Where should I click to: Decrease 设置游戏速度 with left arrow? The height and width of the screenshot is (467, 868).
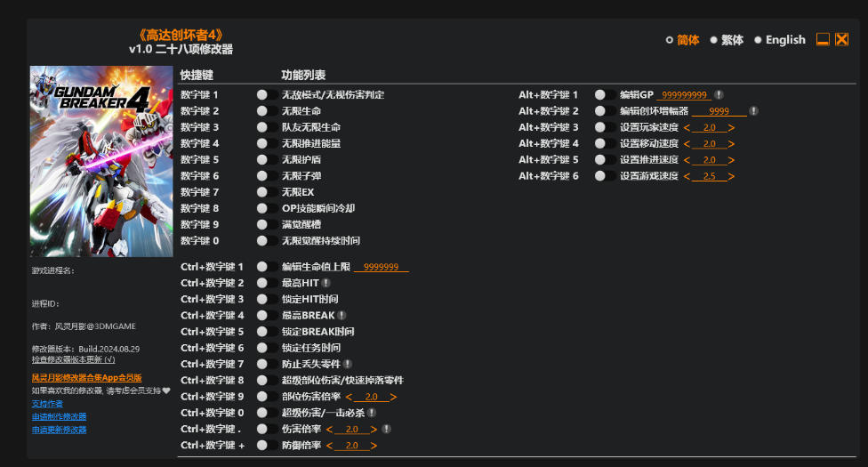click(x=687, y=176)
